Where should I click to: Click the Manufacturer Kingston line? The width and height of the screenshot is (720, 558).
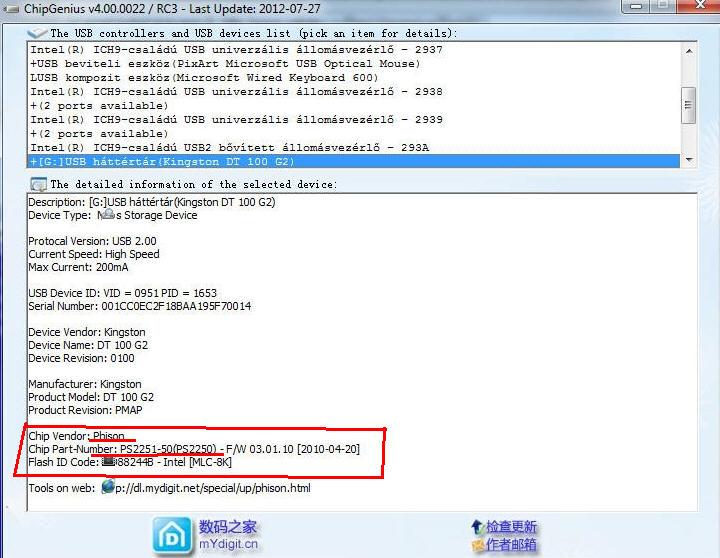click(x=85, y=384)
